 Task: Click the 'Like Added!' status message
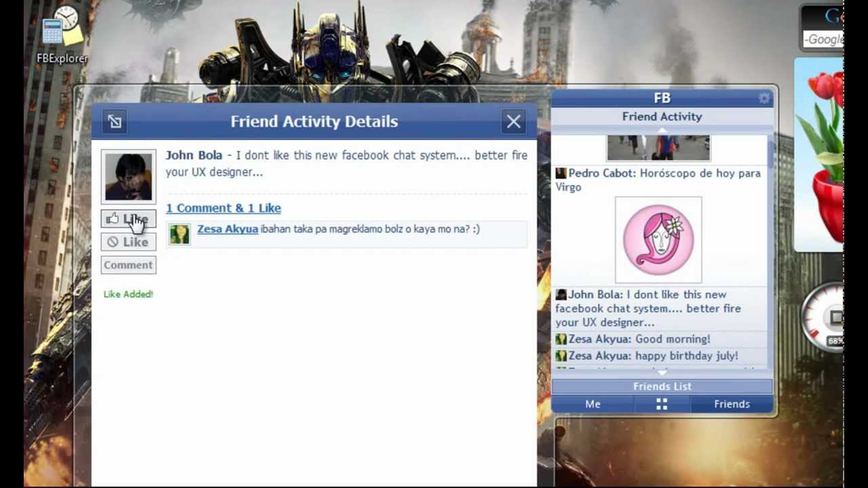point(128,294)
